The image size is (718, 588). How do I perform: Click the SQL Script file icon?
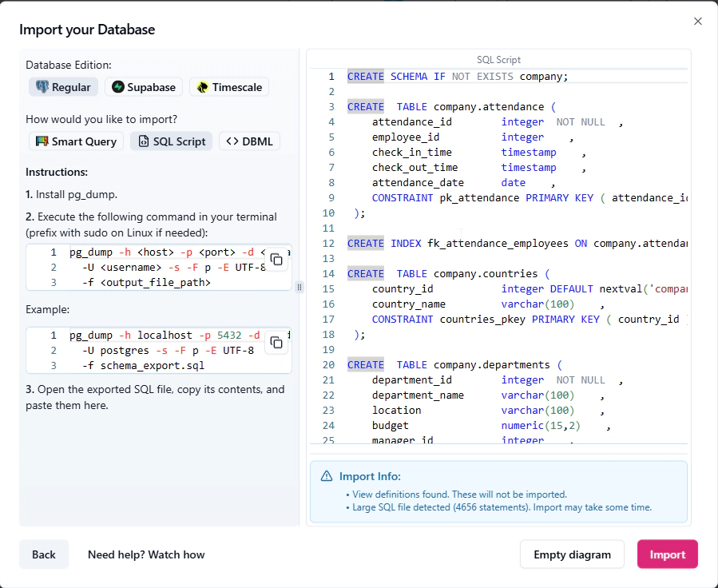click(144, 141)
